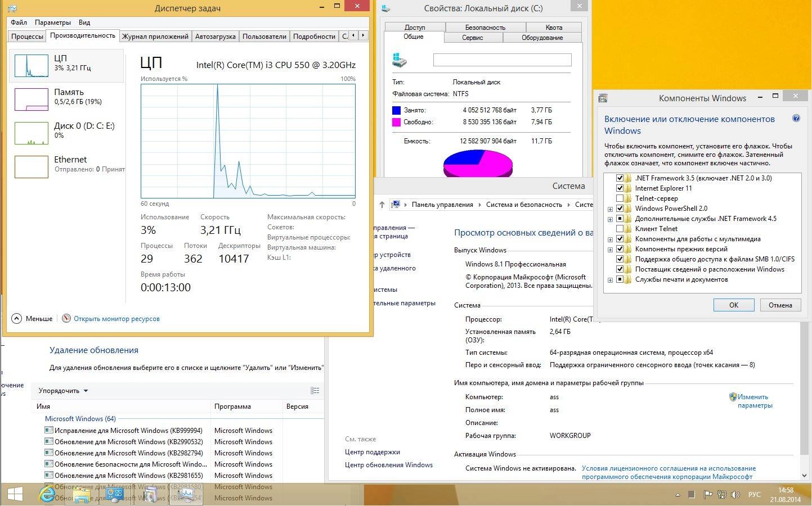
Task: Switch to Control Panel taskbar icon
Action: coord(116,495)
